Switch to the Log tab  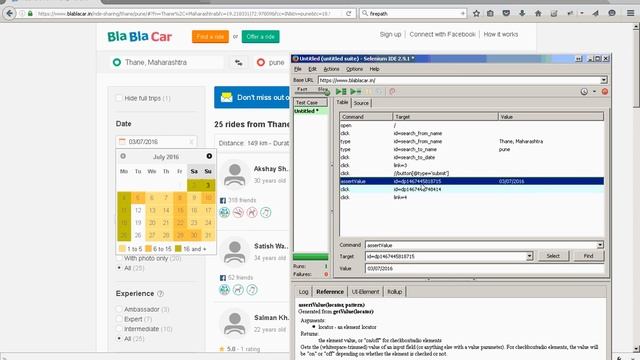[303, 292]
